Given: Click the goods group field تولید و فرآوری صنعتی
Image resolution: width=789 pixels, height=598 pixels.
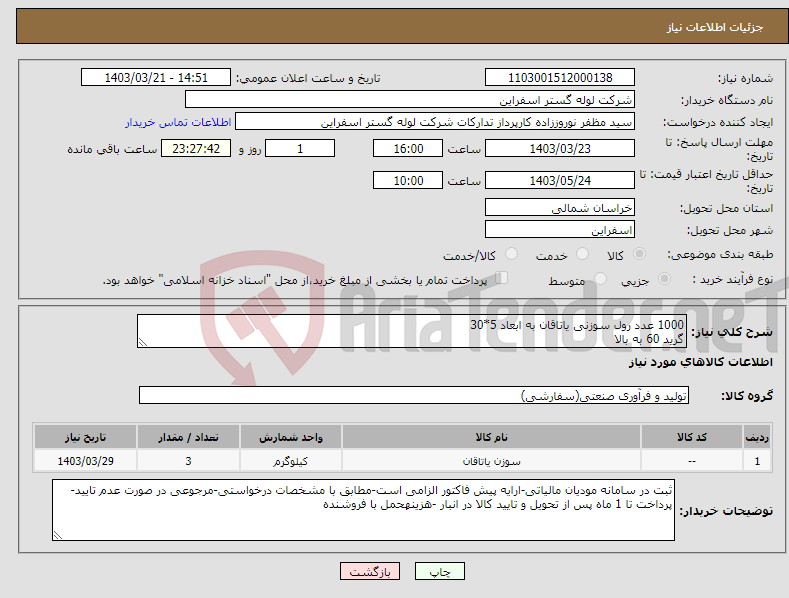Looking at the screenshot, I should click(414, 396).
